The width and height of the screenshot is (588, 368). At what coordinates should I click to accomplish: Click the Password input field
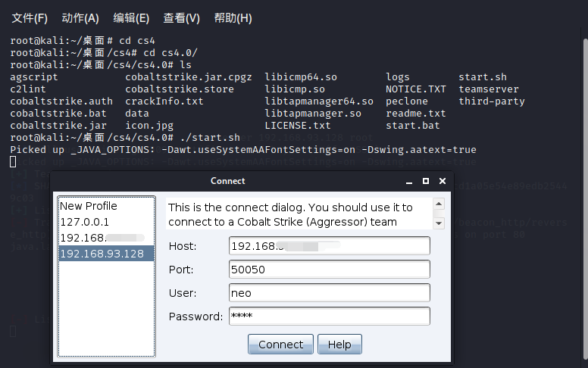point(330,317)
